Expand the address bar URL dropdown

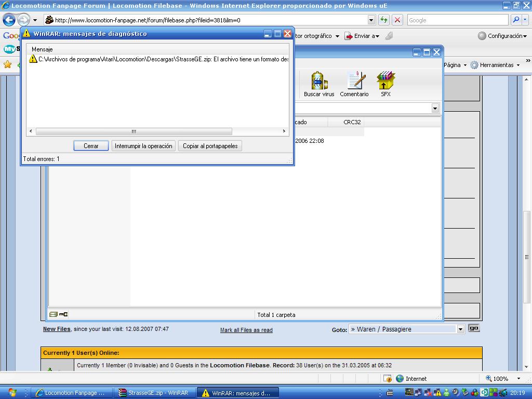pyautogui.click(x=371, y=20)
